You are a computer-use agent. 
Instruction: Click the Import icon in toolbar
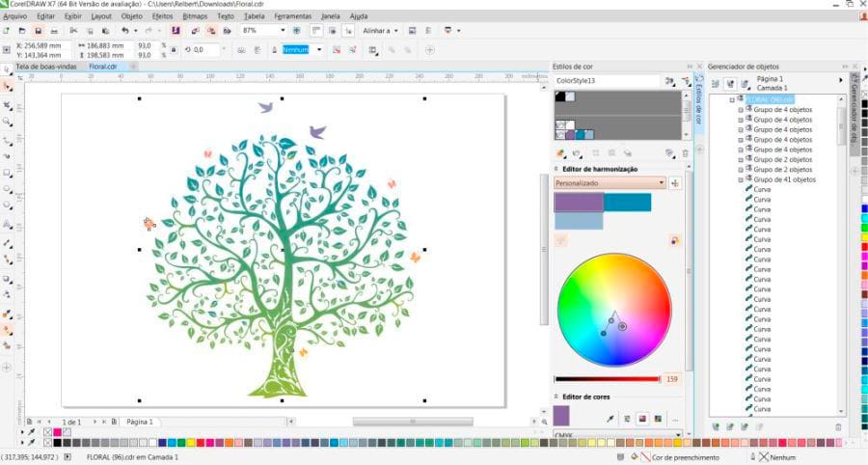pyautogui.click(x=195, y=31)
